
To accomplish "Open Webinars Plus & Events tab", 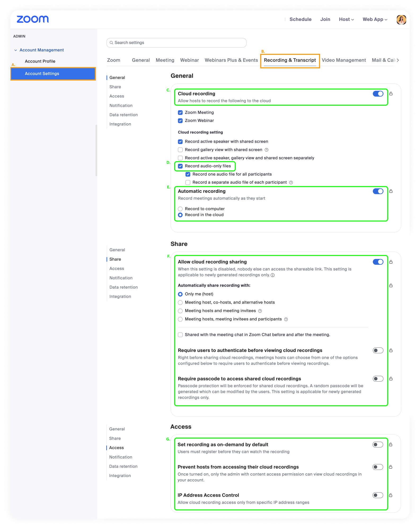I will 231,60.
